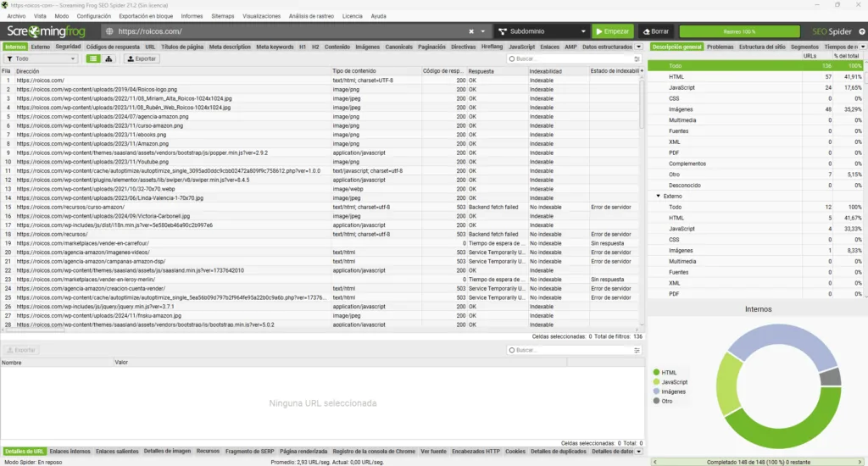Screen dimensions: 868x466
Task: Open search options icon in lower search box
Action: point(637,350)
